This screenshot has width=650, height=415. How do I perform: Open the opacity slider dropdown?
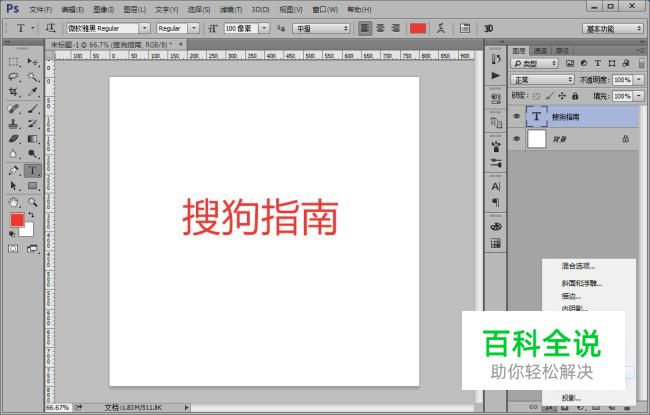[639, 79]
